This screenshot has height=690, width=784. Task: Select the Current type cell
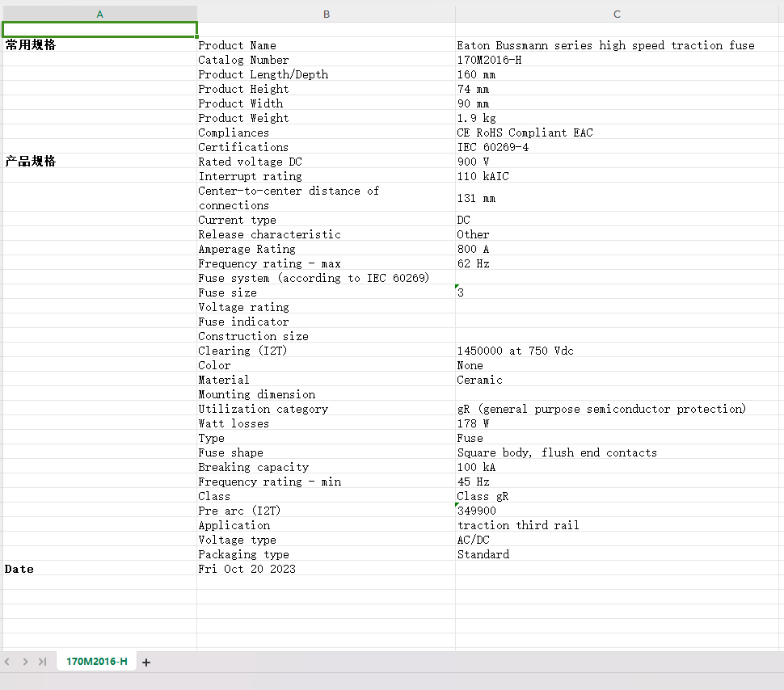pos(326,220)
